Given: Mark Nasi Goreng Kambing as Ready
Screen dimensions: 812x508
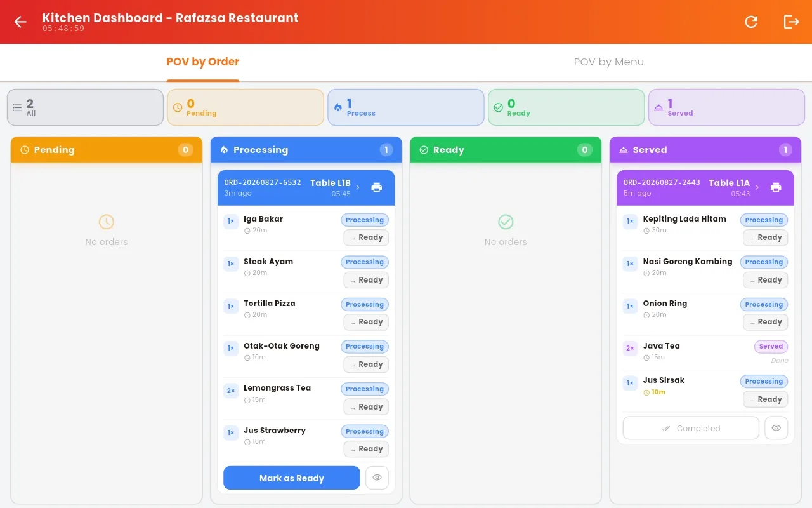Looking at the screenshot, I should coord(765,280).
